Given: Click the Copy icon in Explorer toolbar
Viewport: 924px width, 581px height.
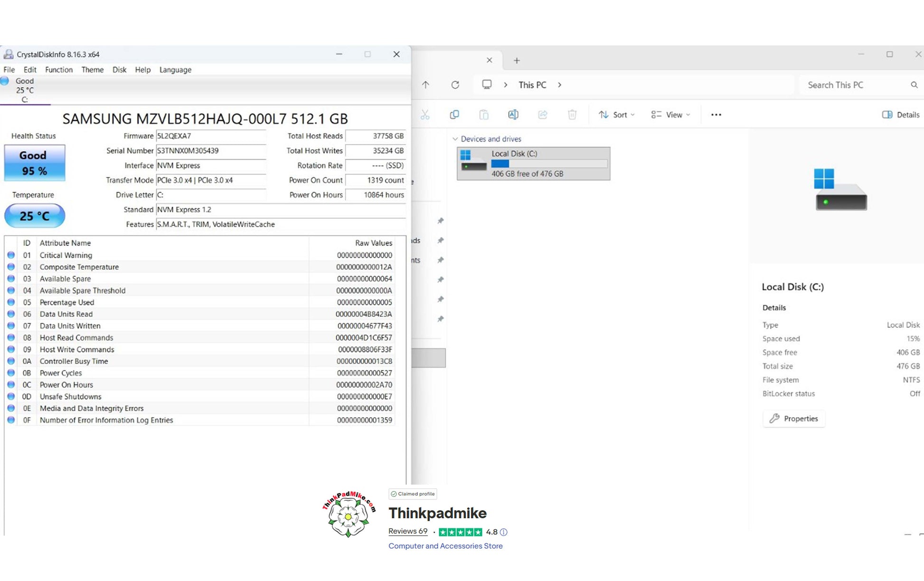Looking at the screenshot, I should tap(454, 114).
